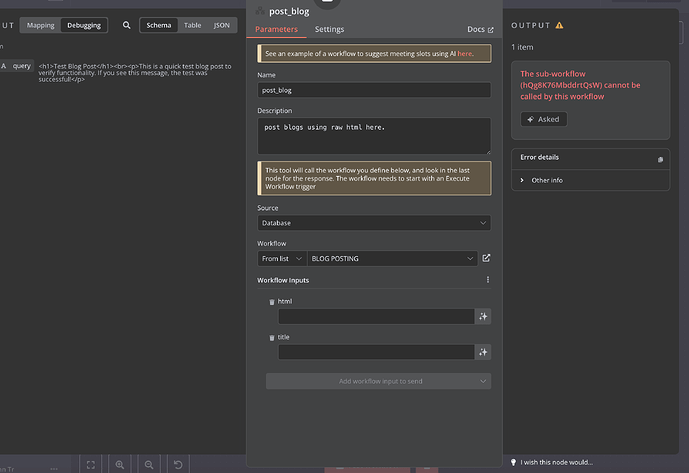Reset canvas zoom with the undo icon

(178, 465)
